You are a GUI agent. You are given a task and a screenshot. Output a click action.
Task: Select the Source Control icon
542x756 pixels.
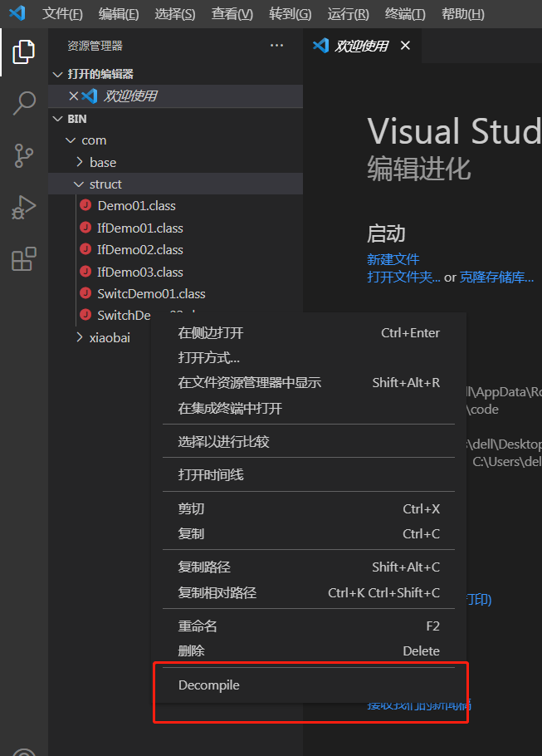(x=23, y=155)
